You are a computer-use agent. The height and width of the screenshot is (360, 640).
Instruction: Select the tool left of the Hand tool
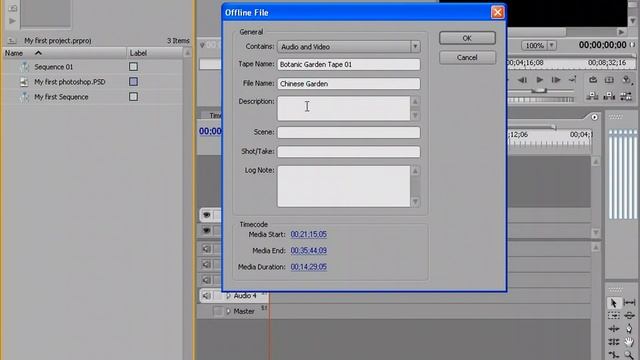coord(613,341)
